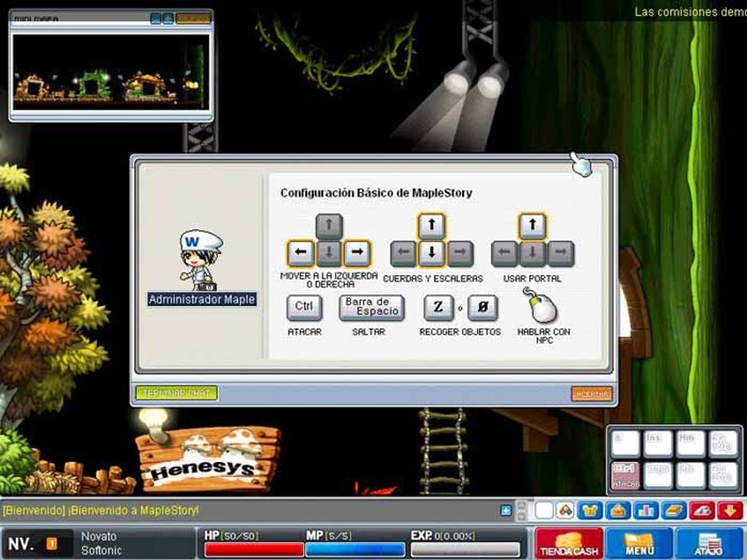Click the USAR PORTAL label
Viewport: 747px width, 560px height.
click(532, 279)
